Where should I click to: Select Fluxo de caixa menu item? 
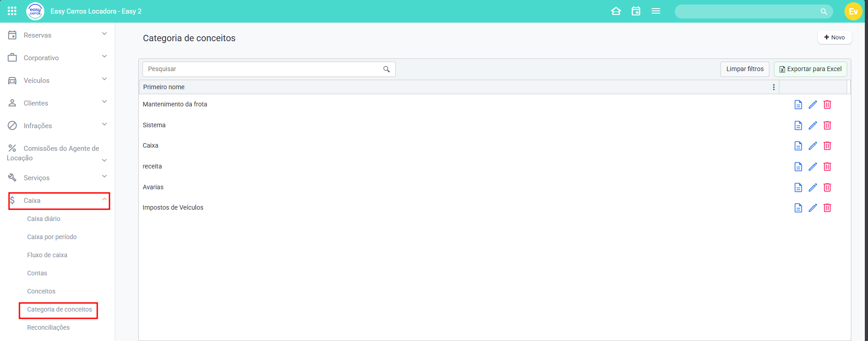click(x=47, y=255)
